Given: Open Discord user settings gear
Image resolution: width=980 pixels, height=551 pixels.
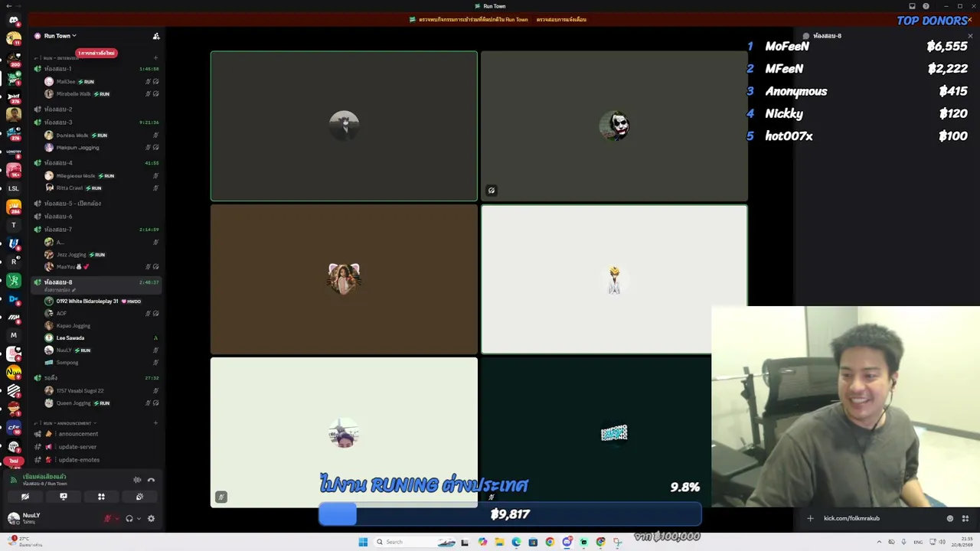Looking at the screenshot, I should pos(151,519).
